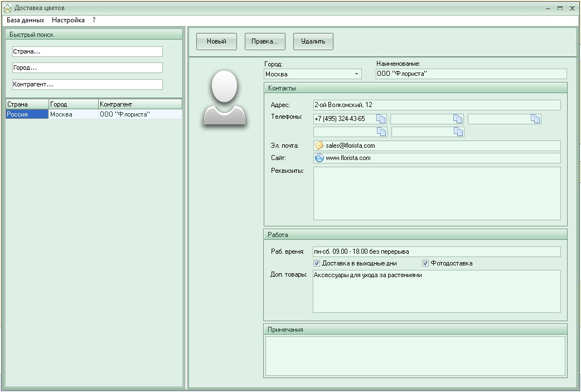Click the email envelope icon
This screenshot has height=392, width=581.
tap(319, 146)
